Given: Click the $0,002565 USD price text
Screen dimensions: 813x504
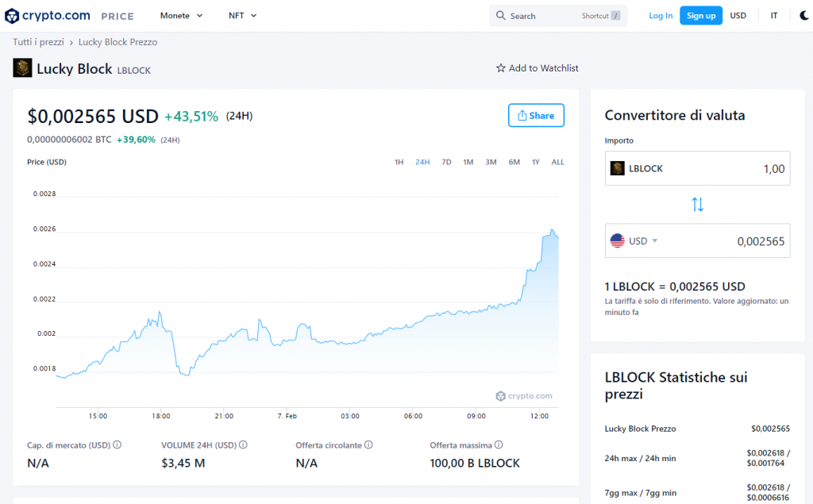Looking at the screenshot, I should coord(93,116).
